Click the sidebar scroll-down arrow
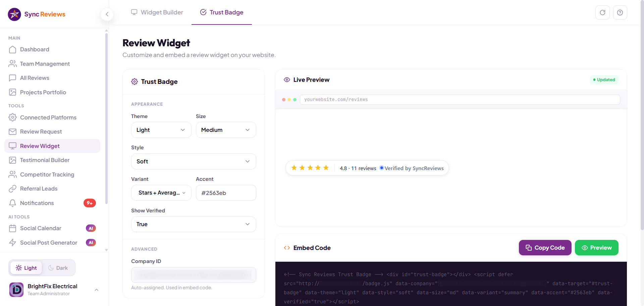644x306 pixels. pyautogui.click(x=106, y=250)
